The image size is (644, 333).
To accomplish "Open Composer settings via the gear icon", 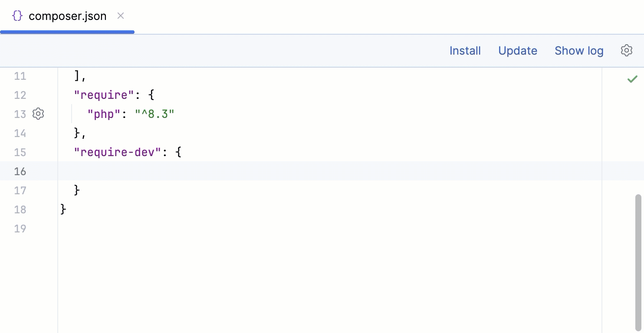I will click(x=626, y=50).
